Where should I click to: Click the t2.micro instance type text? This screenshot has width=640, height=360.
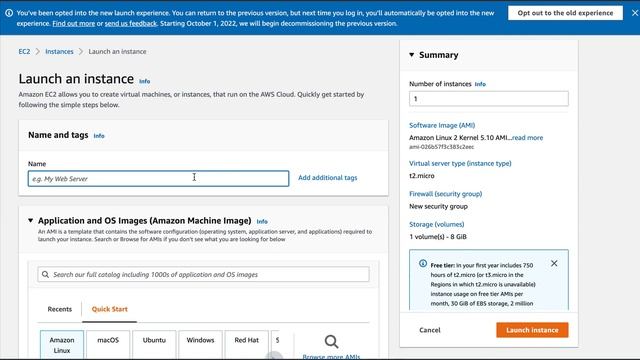coord(422,176)
